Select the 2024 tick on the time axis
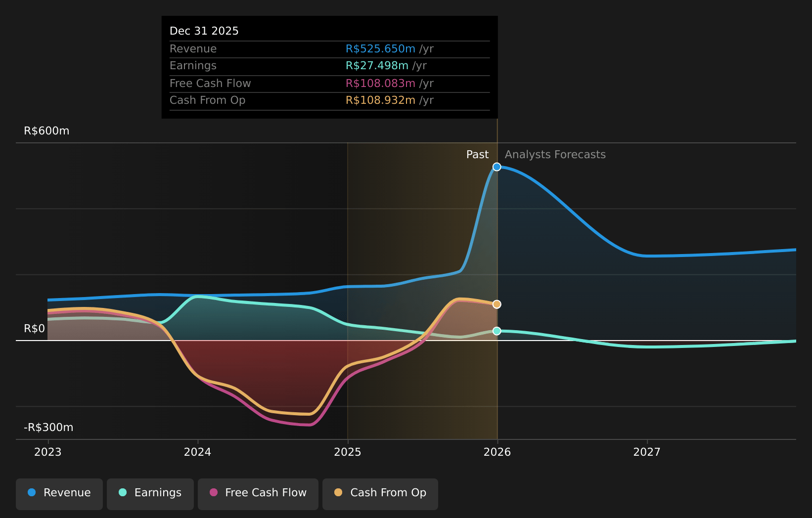 point(197,452)
